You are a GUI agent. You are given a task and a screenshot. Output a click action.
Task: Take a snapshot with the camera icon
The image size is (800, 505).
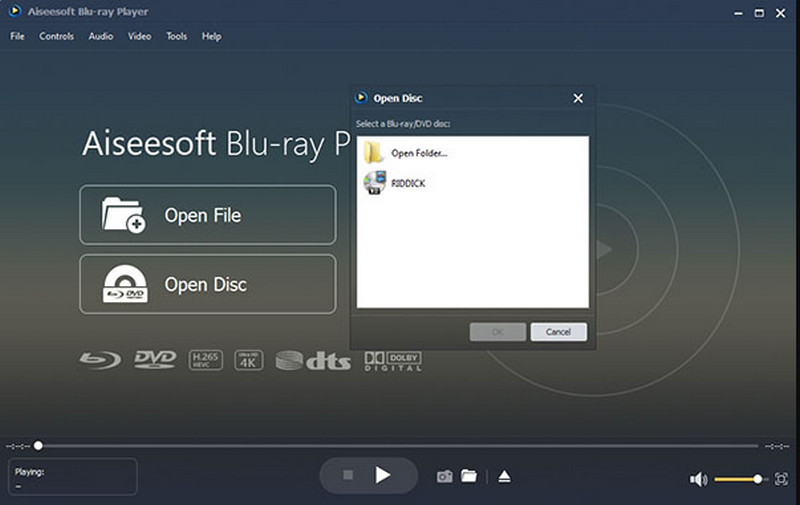click(x=444, y=477)
